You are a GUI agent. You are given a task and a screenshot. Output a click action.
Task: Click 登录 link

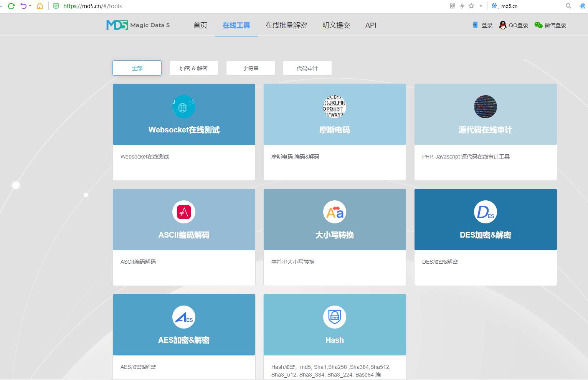coord(487,25)
